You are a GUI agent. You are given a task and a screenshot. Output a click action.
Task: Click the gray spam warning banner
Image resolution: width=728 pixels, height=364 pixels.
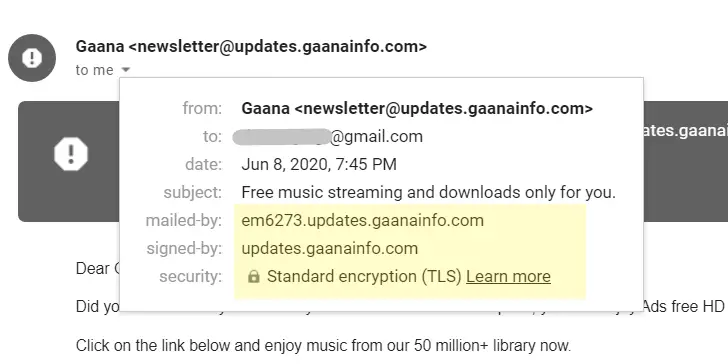pyautogui.click(x=69, y=161)
